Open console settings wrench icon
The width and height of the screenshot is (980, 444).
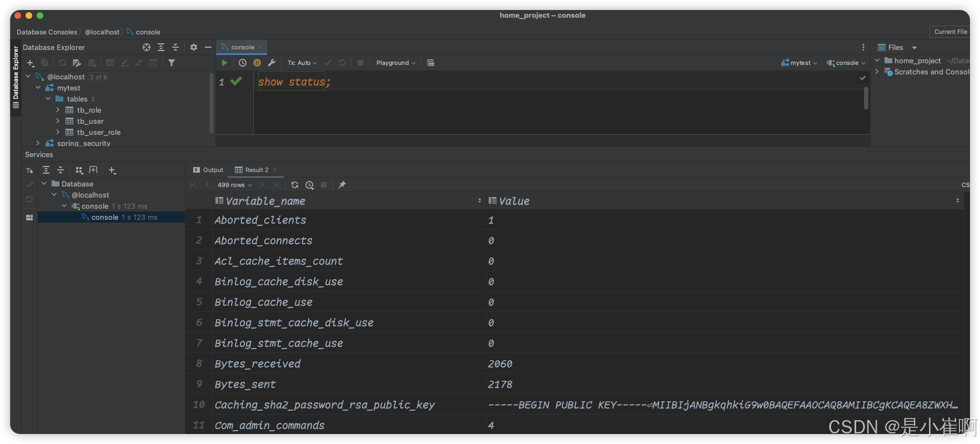tap(272, 63)
